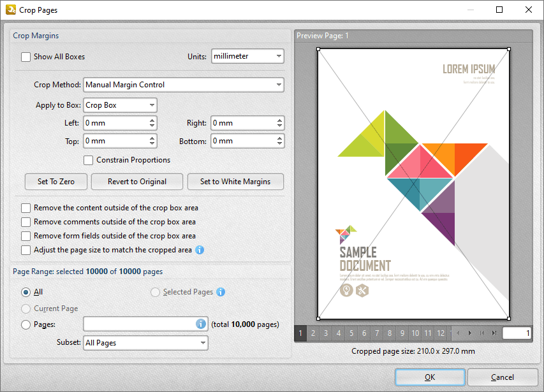Go to the next preview page arrow

pyautogui.click(x=470, y=333)
